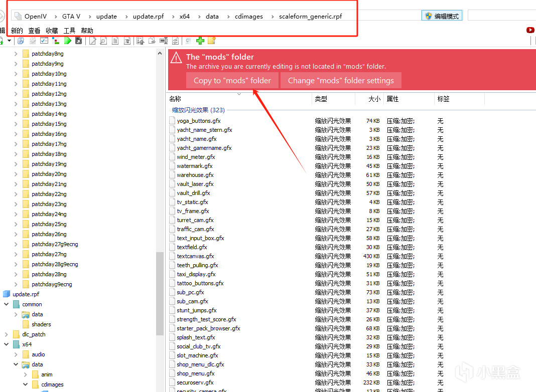Click the 标签 column header
The height and width of the screenshot is (392, 536).
459,99
